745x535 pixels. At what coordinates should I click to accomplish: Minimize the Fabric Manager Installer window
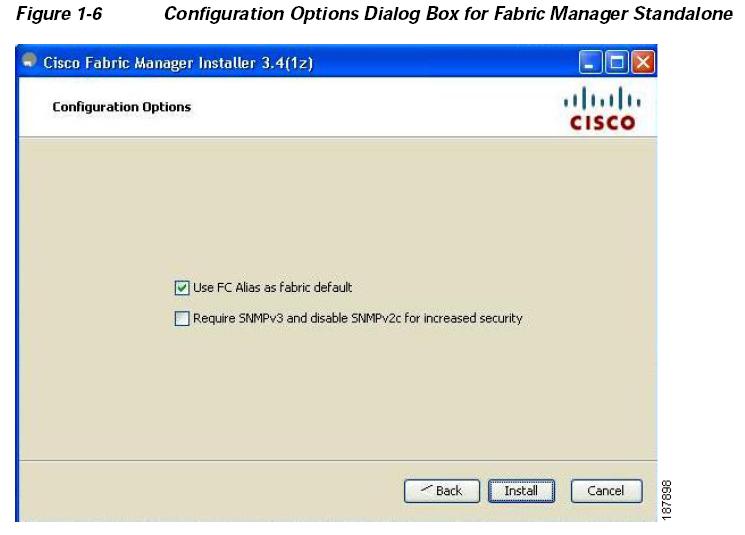590,62
